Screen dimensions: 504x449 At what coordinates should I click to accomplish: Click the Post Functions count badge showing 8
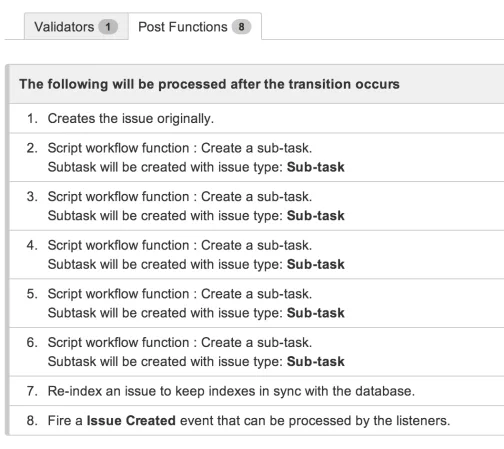pos(241,27)
